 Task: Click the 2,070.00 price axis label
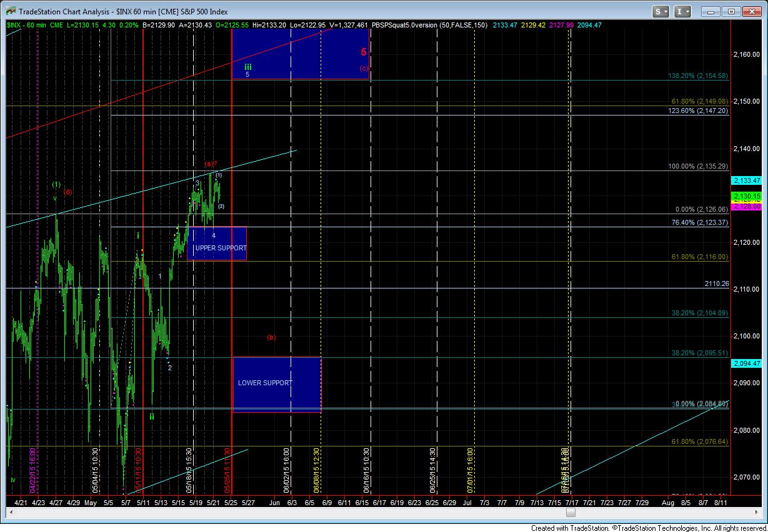coord(746,477)
